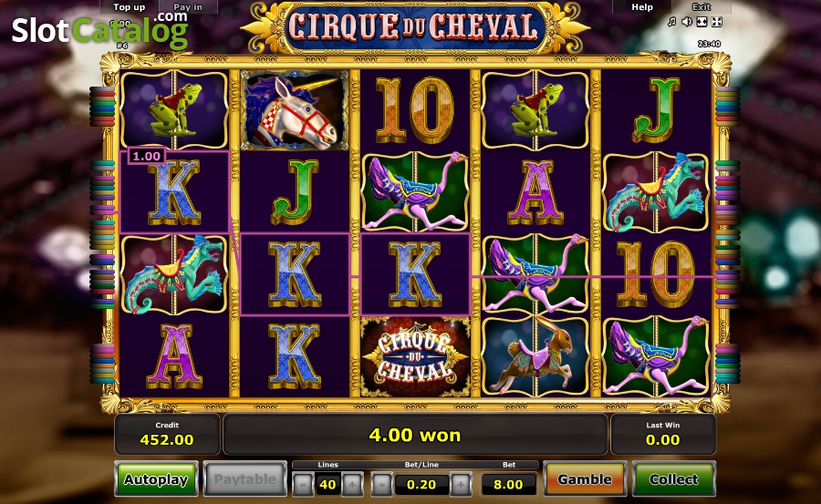
Task: Increase number of Lines with plus
Action: [352, 484]
